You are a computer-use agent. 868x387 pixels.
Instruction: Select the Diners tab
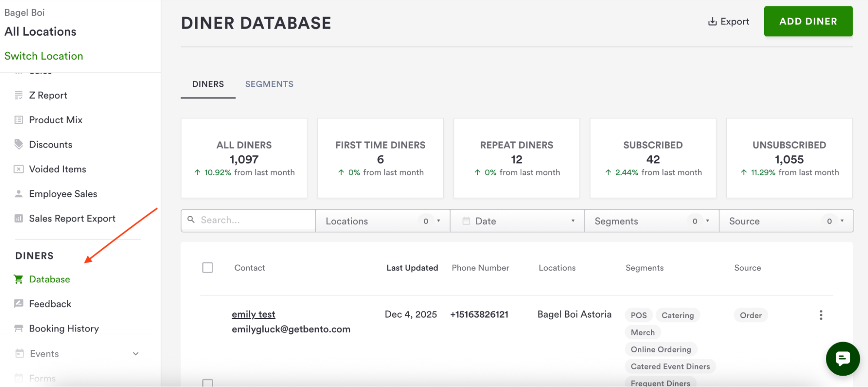[208, 84]
